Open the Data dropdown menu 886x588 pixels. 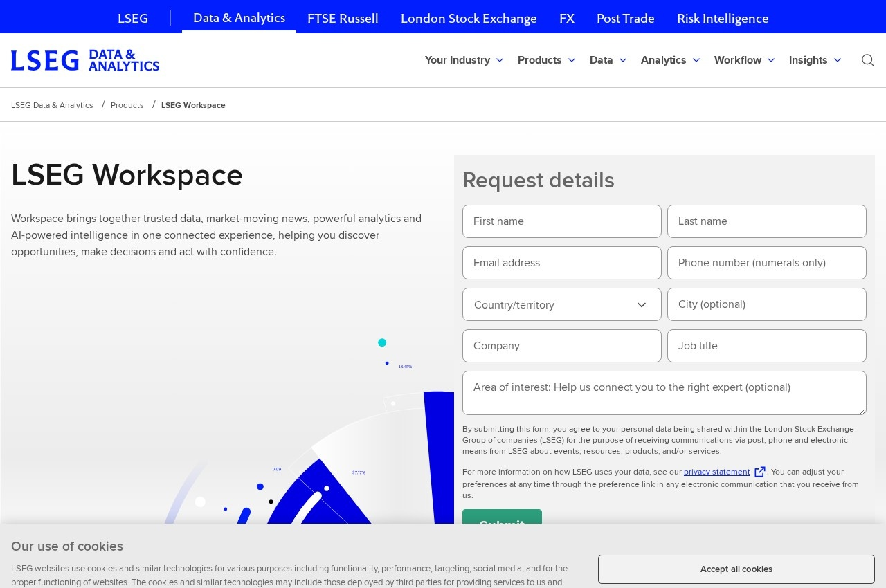608,60
